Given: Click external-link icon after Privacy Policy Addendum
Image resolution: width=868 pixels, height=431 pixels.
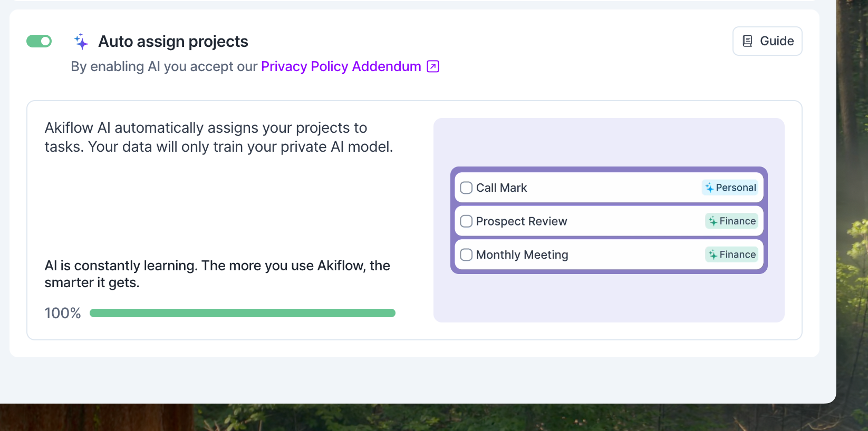Looking at the screenshot, I should pos(433,66).
